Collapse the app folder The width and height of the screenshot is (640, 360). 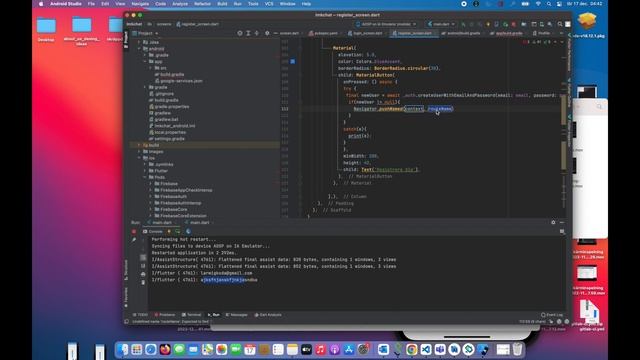coord(145,61)
